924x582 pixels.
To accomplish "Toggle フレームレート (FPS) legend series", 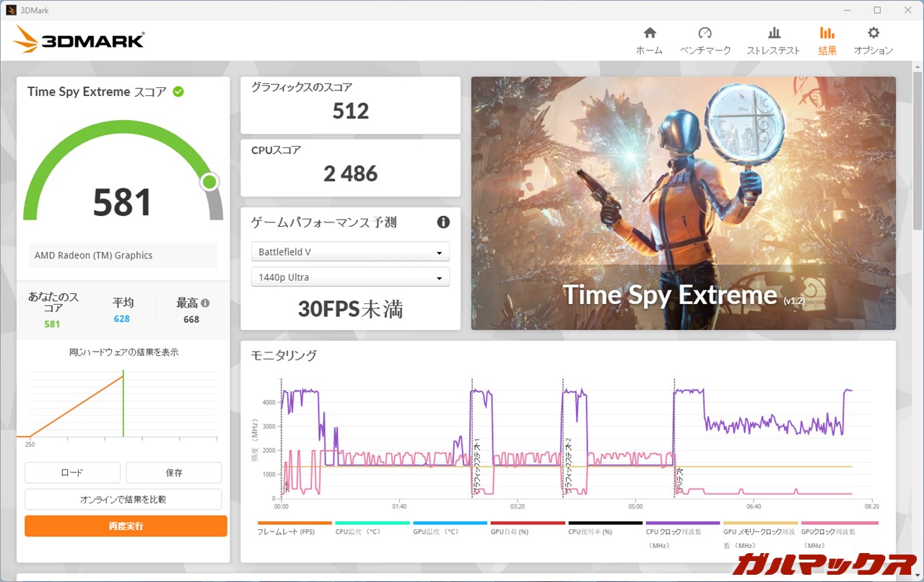I will pyautogui.click(x=286, y=532).
